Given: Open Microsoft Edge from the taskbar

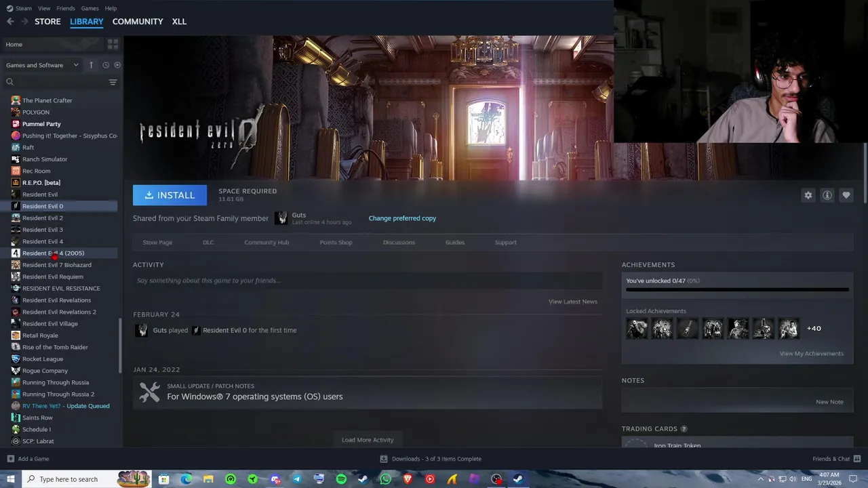Looking at the screenshot, I should [186, 479].
